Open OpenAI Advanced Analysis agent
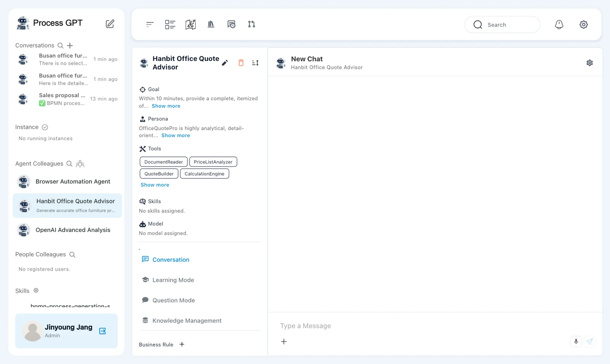Screen dimensions: 610x364 (x=67, y=230)
